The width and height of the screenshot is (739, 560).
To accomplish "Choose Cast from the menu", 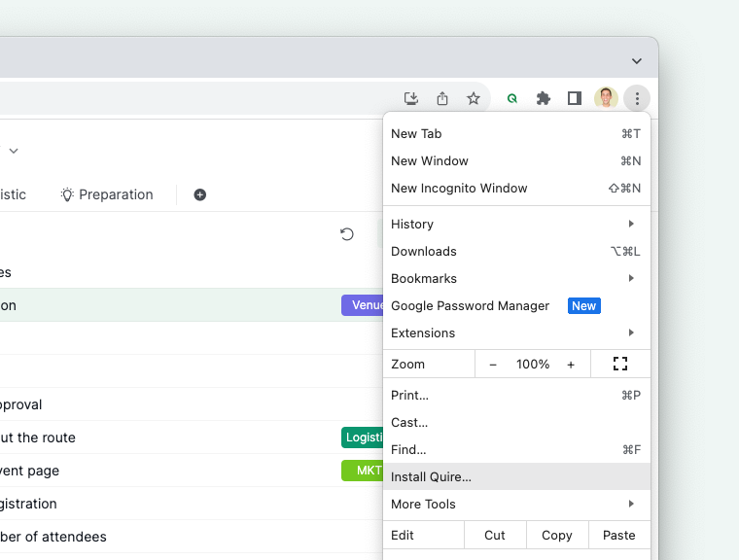I will [516, 422].
